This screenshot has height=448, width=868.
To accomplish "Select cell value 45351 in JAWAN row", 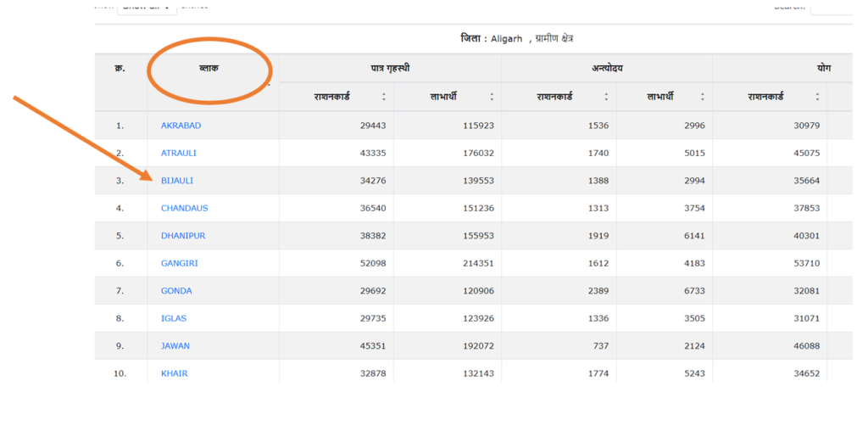I will tap(373, 346).
